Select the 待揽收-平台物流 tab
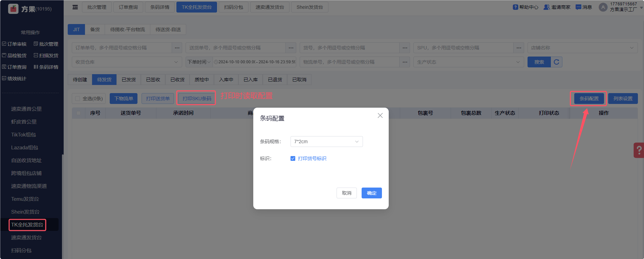Viewport: 644px width, 259px height. [128, 29]
